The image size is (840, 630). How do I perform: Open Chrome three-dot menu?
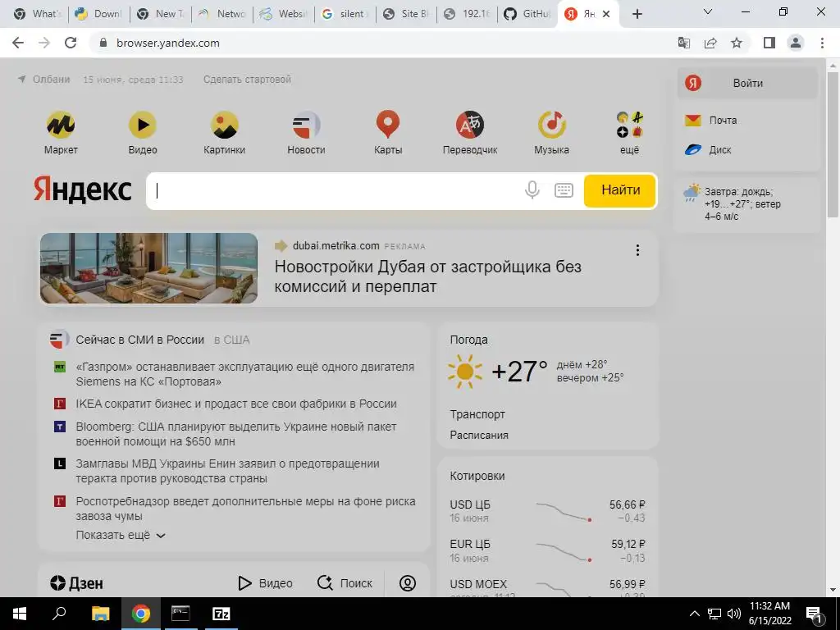[x=822, y=43]
